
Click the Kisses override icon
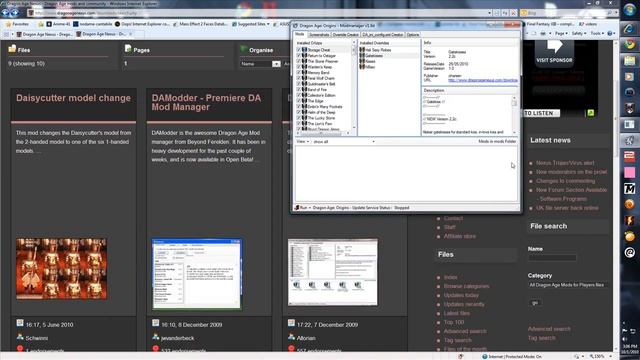click(x=362, y=61)
